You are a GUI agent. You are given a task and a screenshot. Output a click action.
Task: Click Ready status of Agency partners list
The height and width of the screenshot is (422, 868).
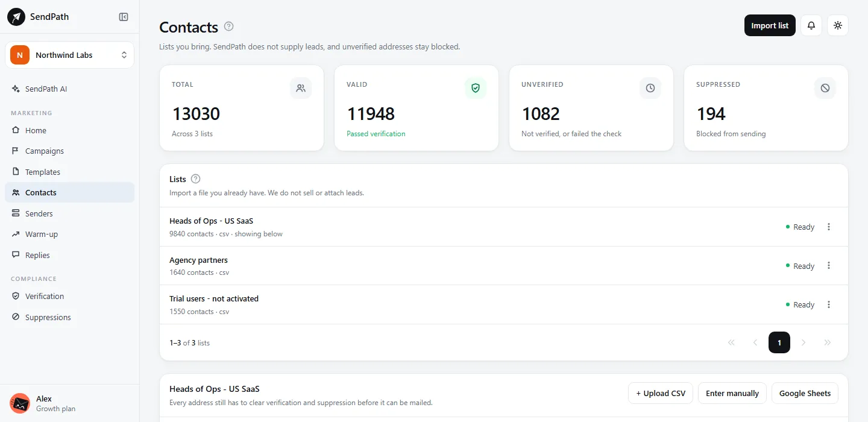(x=800, y=266)
